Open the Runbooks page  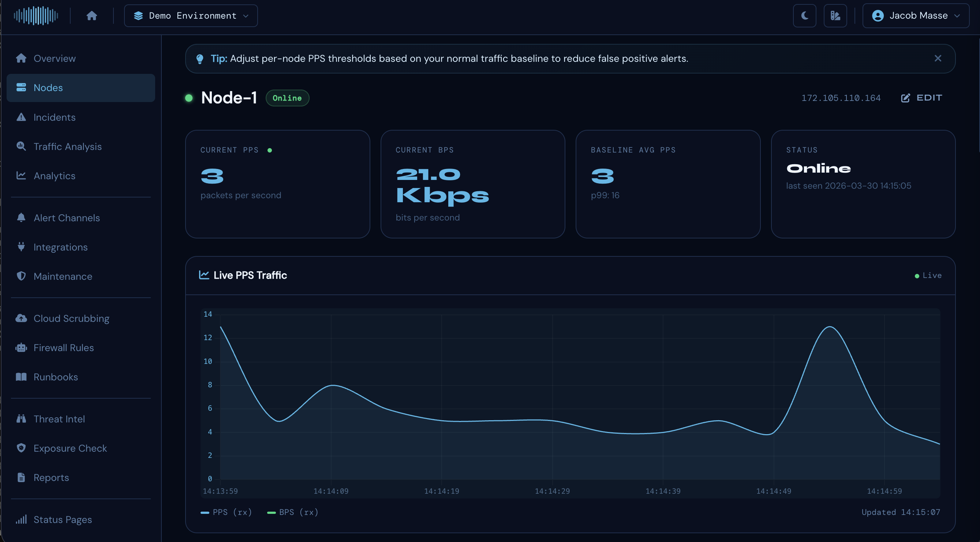click(x=56, y=377)
